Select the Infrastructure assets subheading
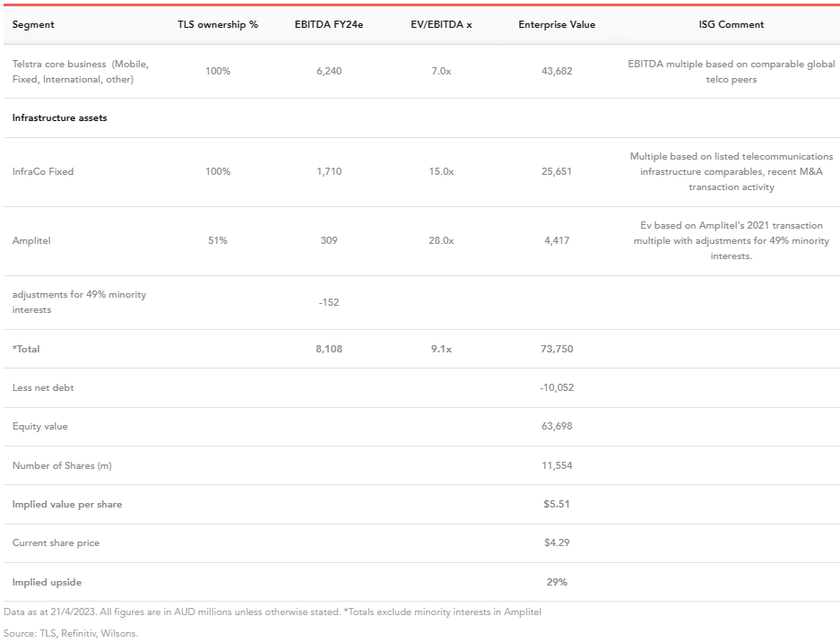 point(59,118)
